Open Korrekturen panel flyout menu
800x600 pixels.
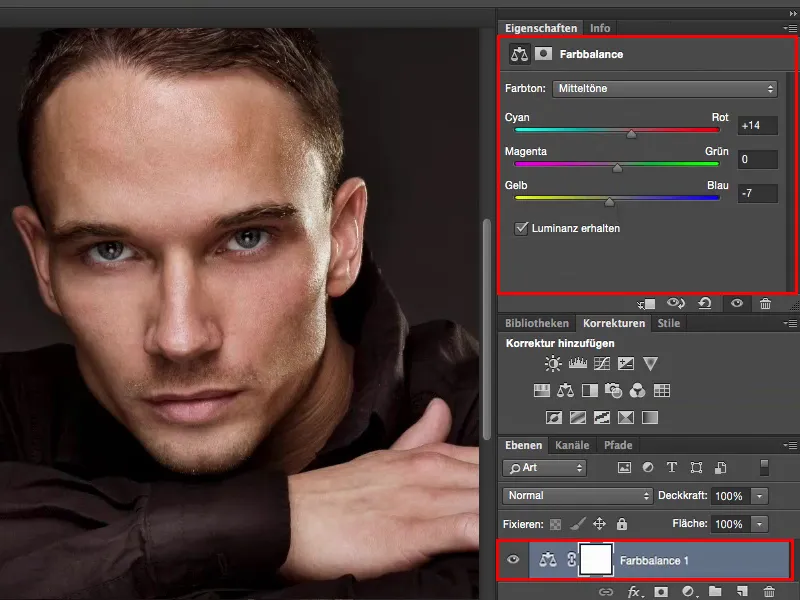(x=790, y=323)
